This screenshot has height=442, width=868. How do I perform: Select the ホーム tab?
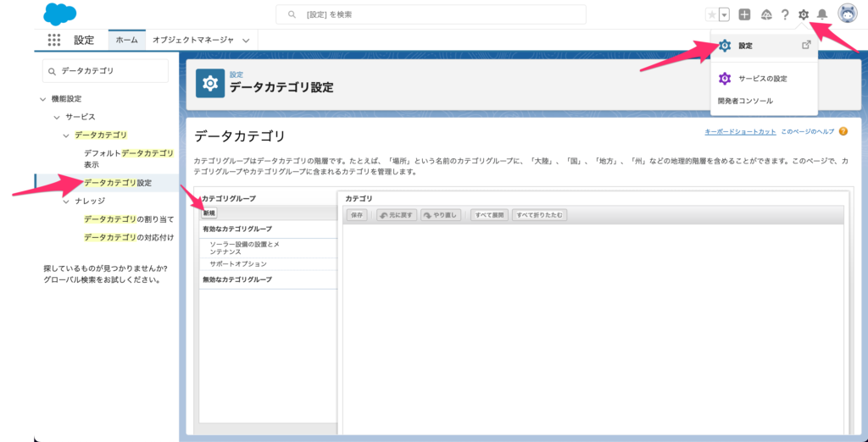(127, 40)
